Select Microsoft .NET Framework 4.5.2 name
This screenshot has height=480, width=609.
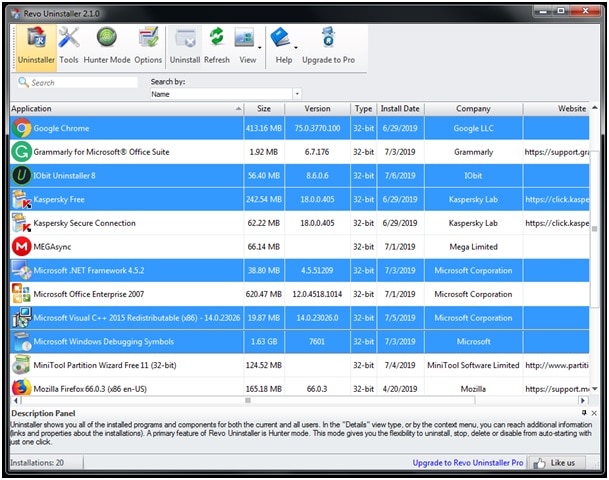point(89,270)
